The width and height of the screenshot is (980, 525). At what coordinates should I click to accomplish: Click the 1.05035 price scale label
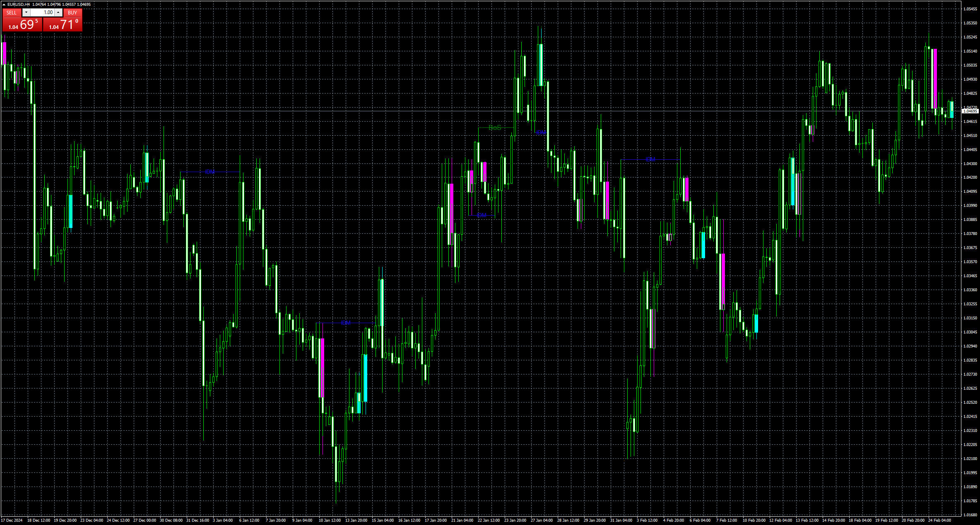coord(970,65)
